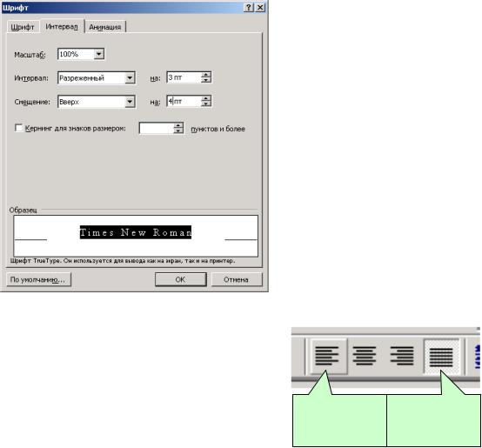Click the interval 3 пт value field

pos(184,77)
